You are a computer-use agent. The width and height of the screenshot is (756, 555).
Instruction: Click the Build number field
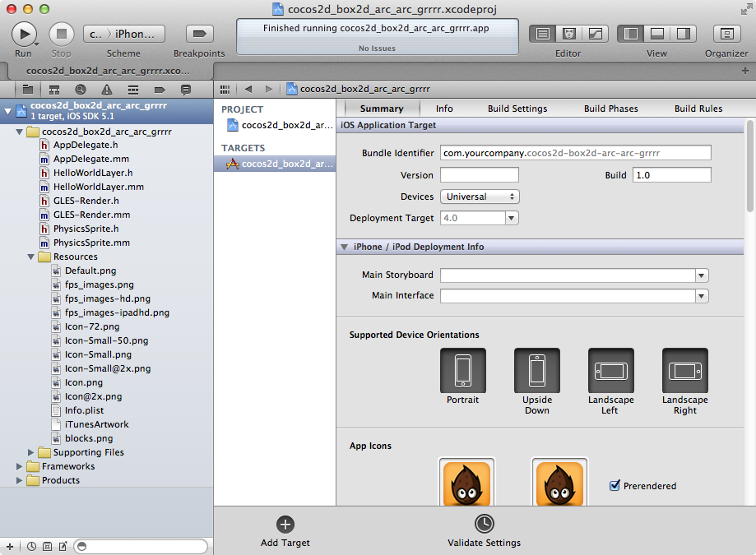[x=671, y=175]
